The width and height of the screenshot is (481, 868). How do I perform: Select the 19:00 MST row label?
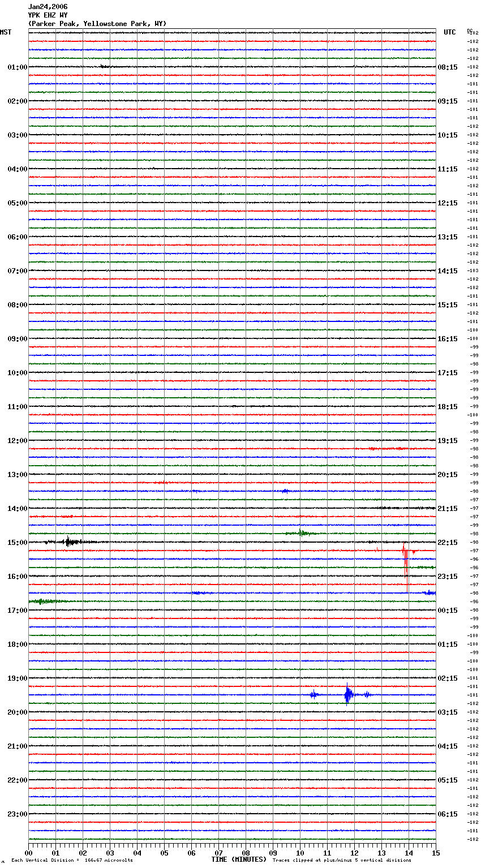17,678
